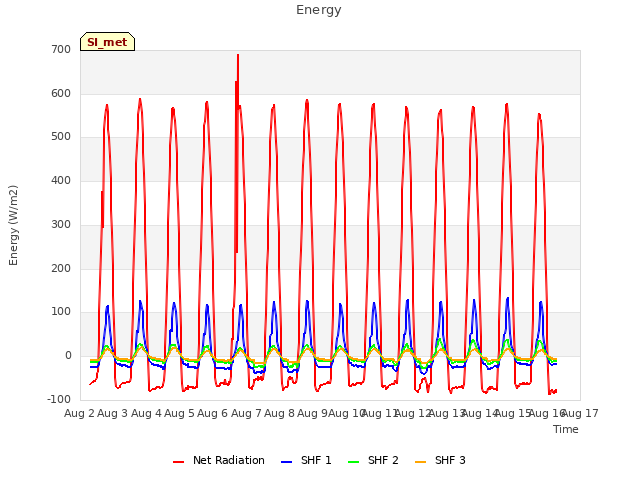Click the Energy chart title
Screen dimensions: 640x480
pos(319,10)
